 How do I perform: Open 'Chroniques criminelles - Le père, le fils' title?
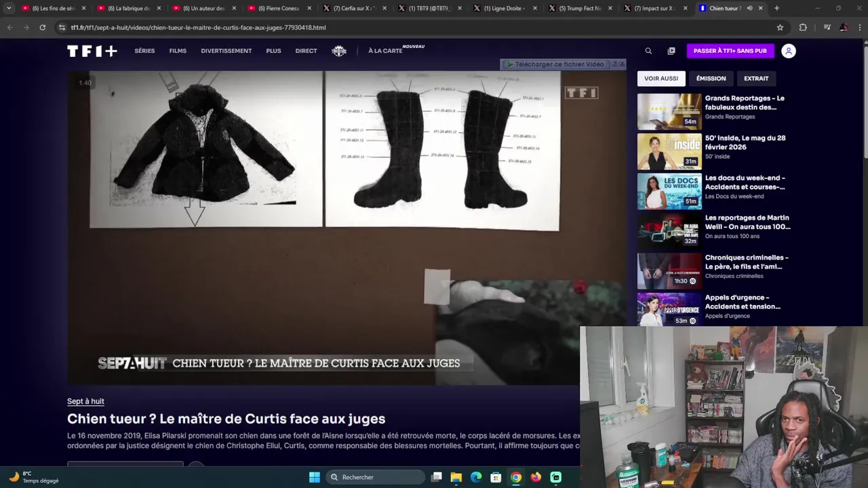(x=747, y=262)
